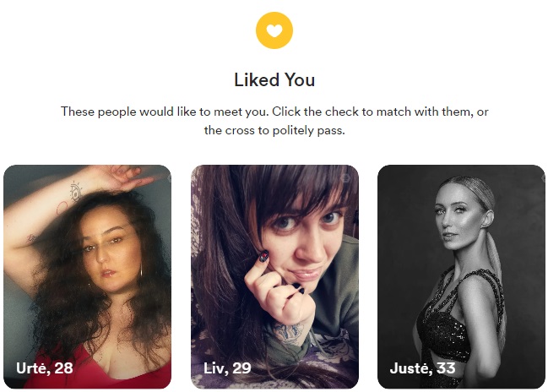Click the age 33 on Justė's card

click(x=446, y=367)
